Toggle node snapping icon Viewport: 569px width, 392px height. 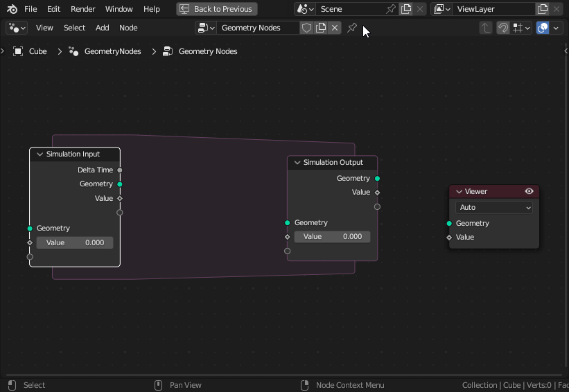pos(503,28)
